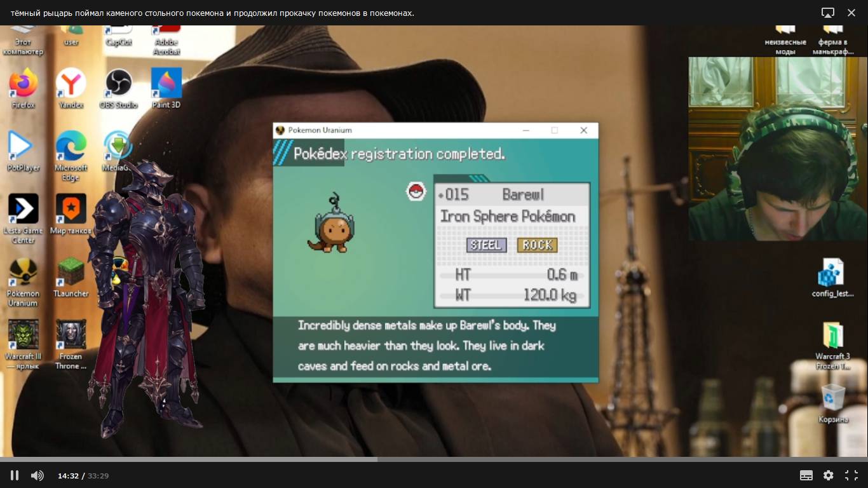Open the Мир танков shortcut

[71, 214]
